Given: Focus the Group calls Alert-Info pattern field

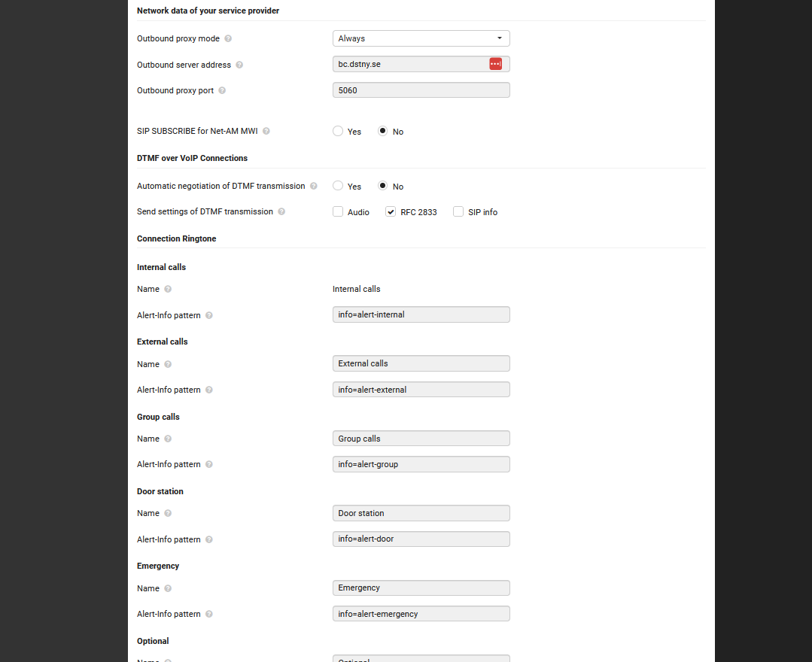Looking at the screenshot, I should pos(421,464).
